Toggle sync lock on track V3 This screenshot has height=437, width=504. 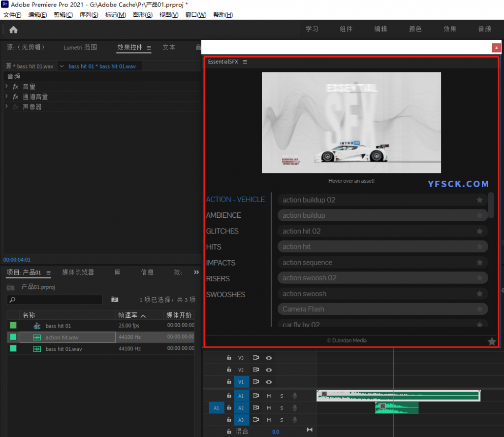point(256,358)
